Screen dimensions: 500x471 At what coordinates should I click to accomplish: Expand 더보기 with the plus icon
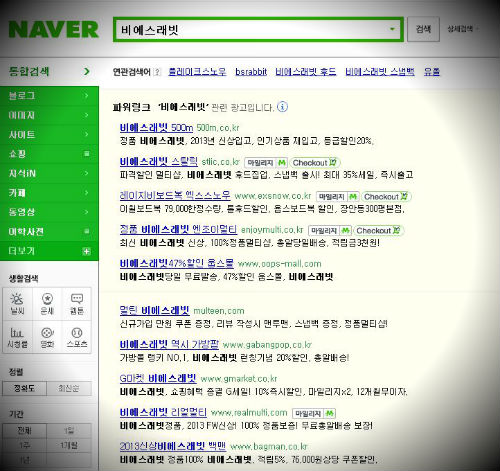click(87, 251)
